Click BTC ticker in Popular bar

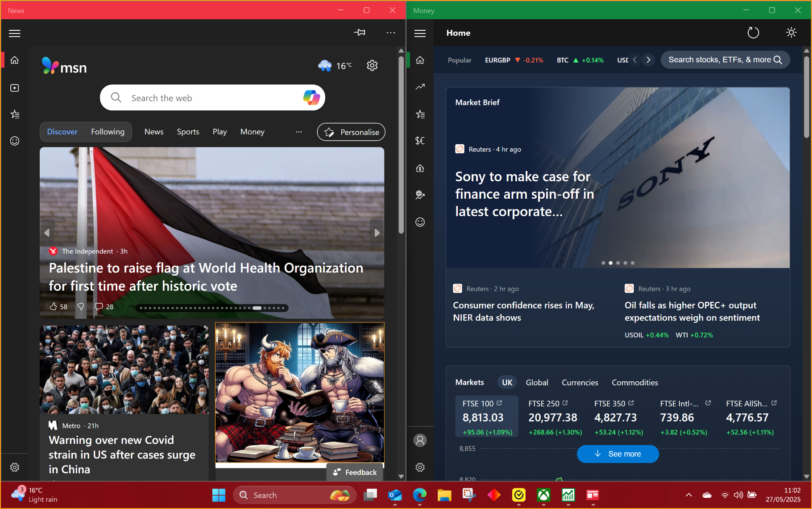click(580, 60)
